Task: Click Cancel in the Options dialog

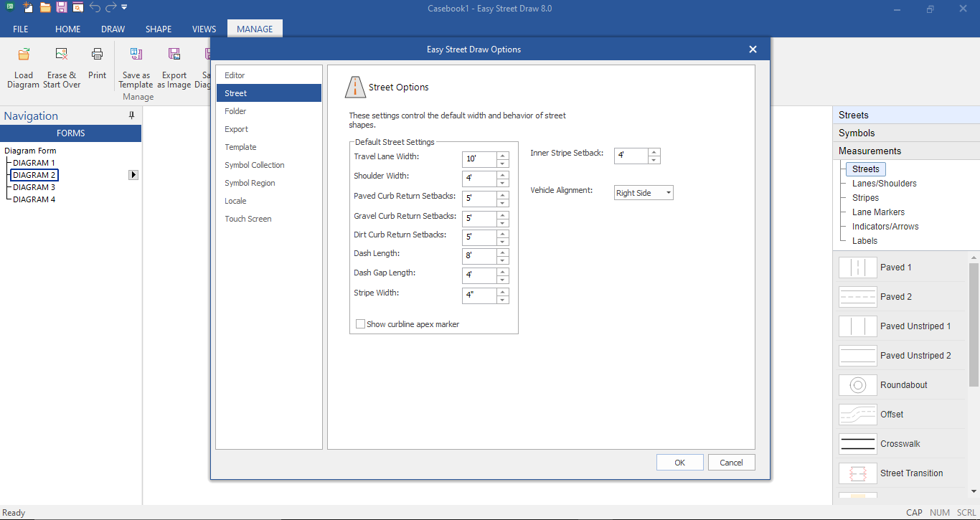Action: click(x=731, y=463)
